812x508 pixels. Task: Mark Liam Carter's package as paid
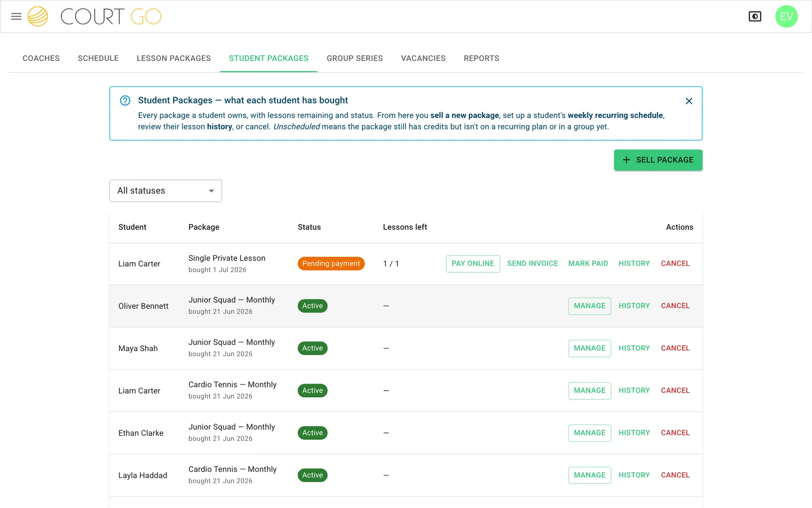588,264
